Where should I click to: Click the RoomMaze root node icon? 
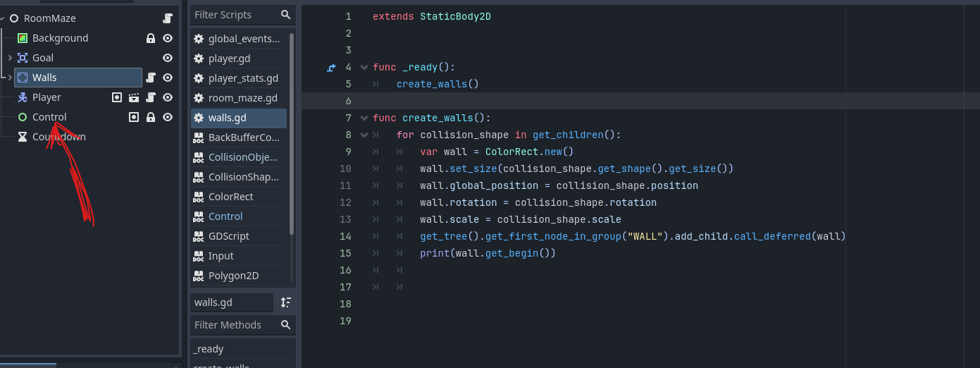pos(14,18)
